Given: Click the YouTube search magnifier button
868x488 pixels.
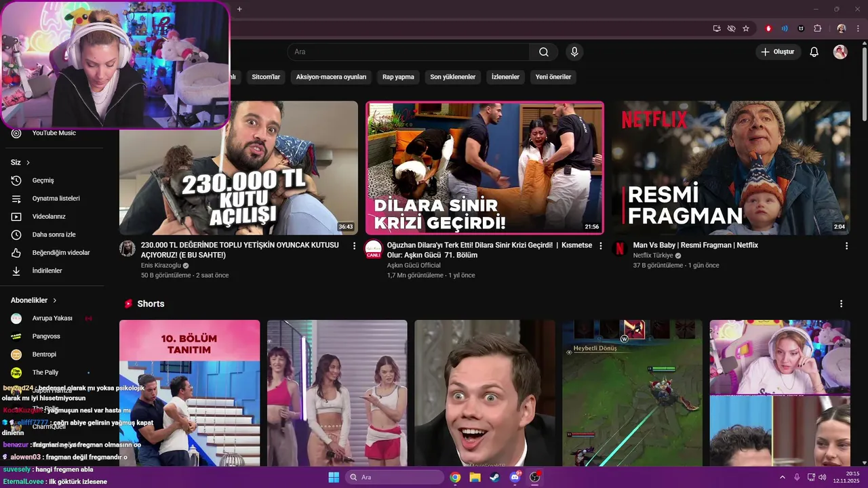Looking at the screenshot, I should (544, 52).
